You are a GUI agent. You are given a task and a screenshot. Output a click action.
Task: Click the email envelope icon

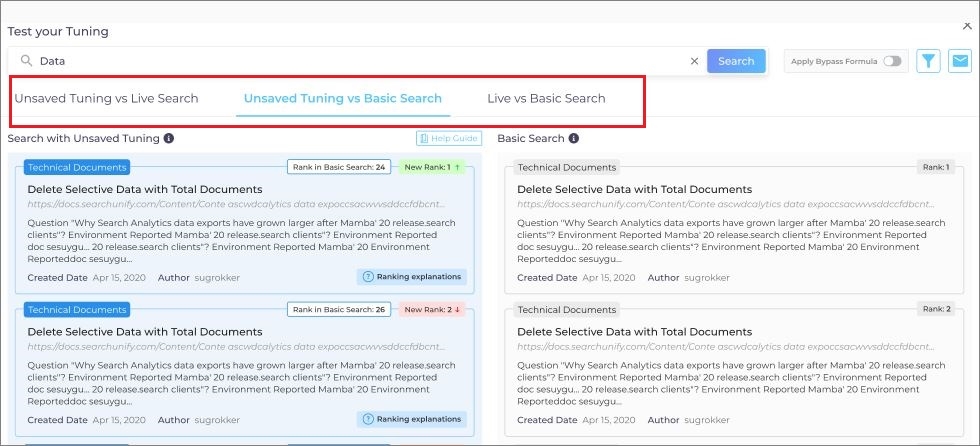pos(959,61)
